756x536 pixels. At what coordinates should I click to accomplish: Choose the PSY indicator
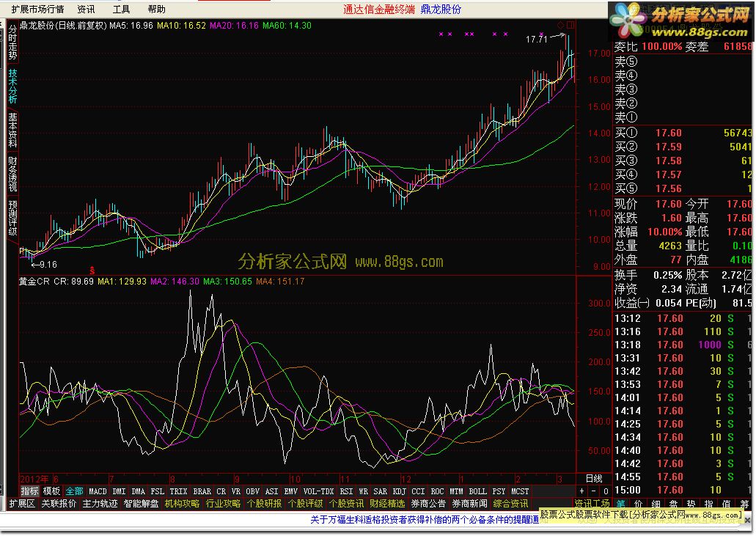tap(499, 491)
